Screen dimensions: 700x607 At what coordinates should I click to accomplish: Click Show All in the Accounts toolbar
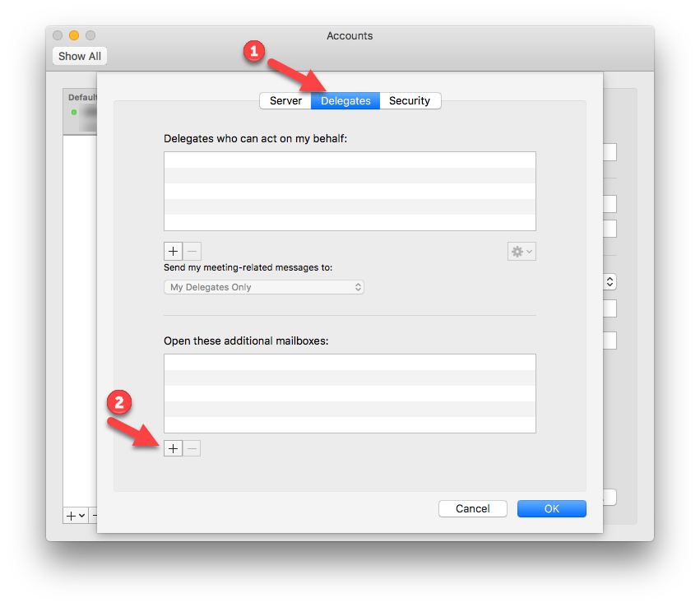pyautogui.click(x=80, y=56)
